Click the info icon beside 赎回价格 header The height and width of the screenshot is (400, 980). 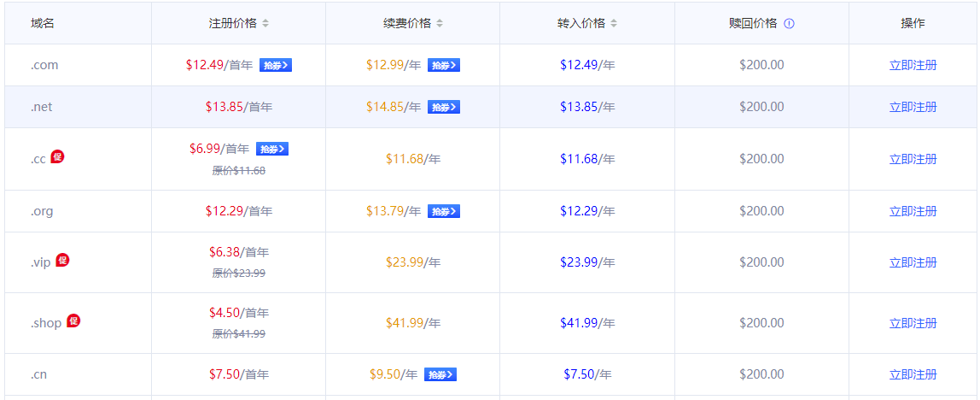[789, 23]
